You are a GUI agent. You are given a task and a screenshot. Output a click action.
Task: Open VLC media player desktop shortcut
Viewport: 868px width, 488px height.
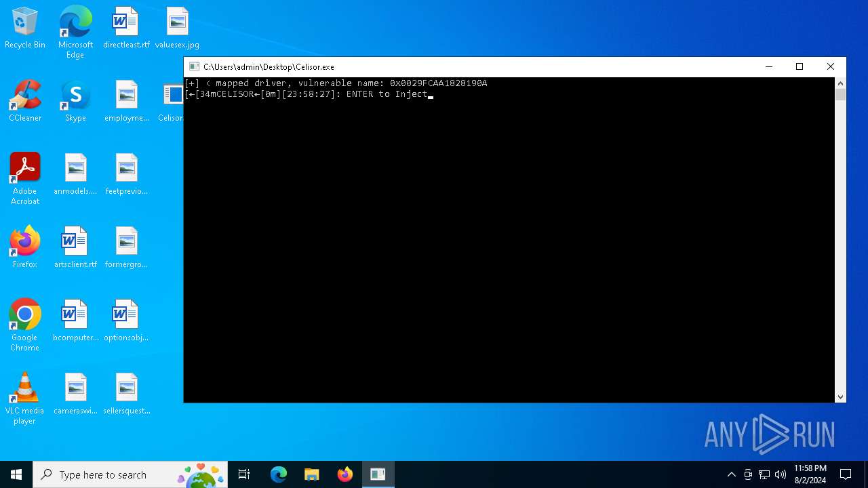coord(25,399)
